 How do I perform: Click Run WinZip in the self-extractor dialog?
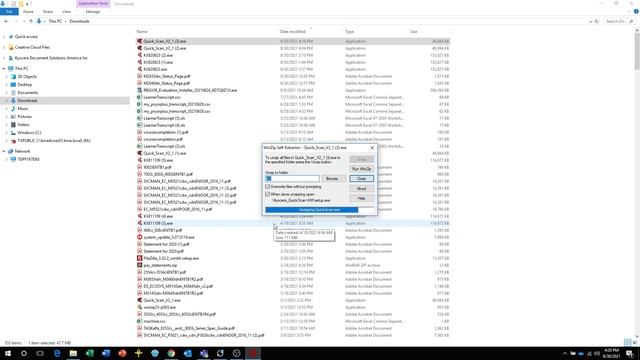(361, 169)
